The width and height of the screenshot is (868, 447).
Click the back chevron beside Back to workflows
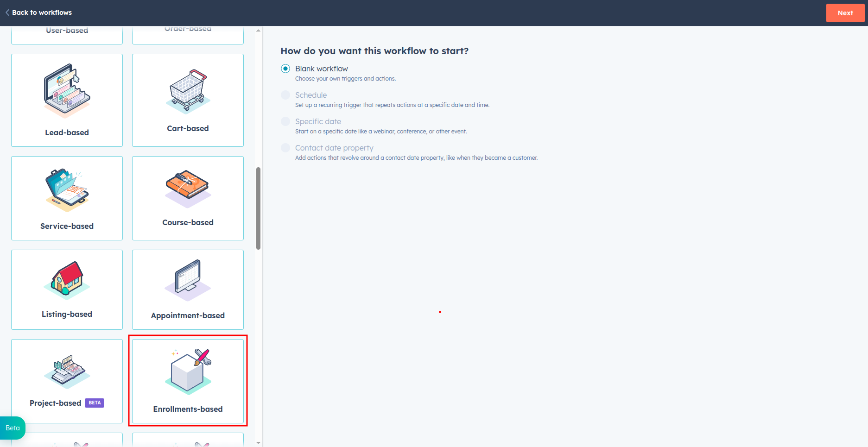(7, 13)
